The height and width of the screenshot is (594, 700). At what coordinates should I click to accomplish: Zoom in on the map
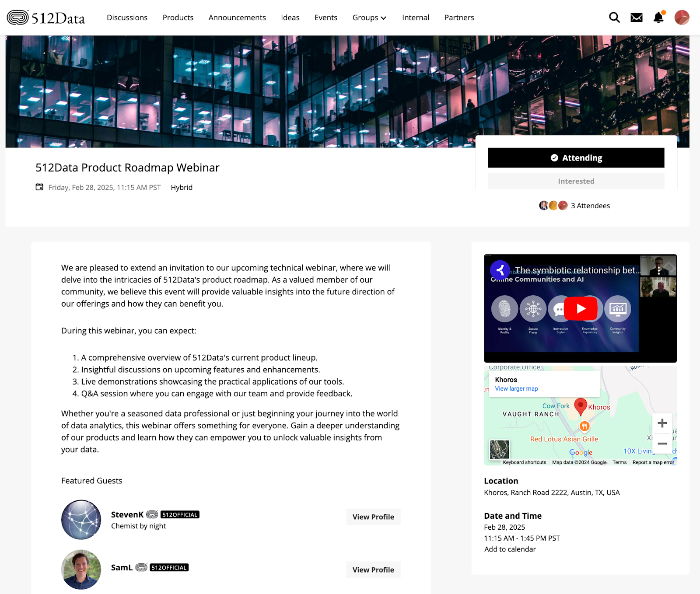point(662,423)
